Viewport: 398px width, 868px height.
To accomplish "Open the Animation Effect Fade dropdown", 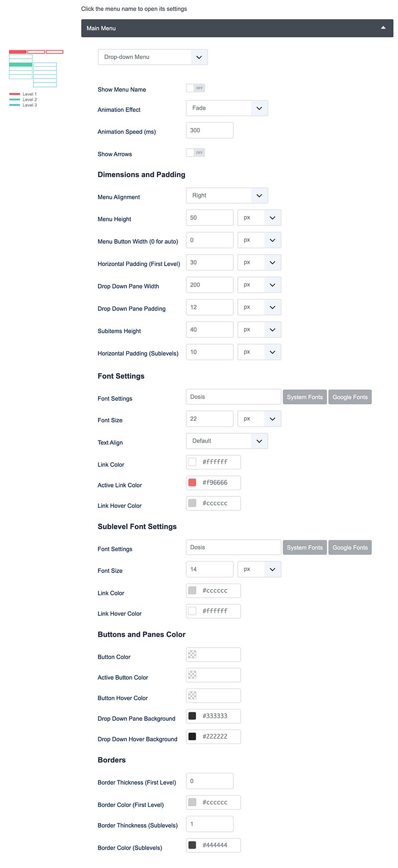I will point(227,108).
